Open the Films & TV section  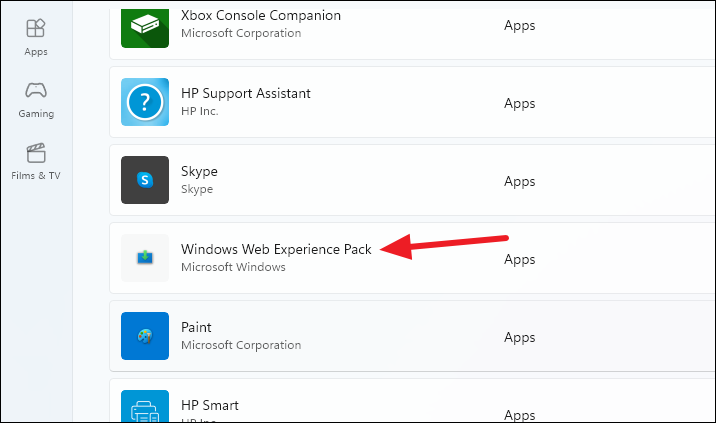tap(36, 162)
